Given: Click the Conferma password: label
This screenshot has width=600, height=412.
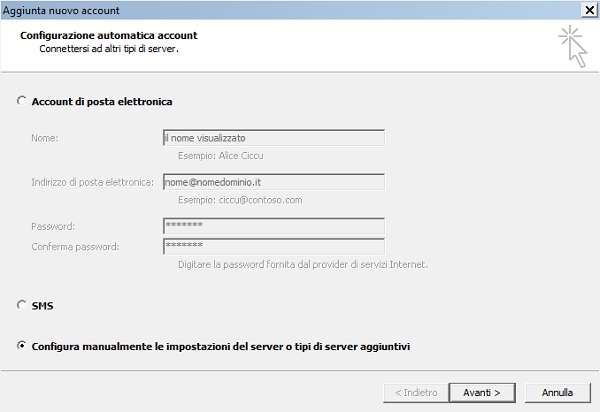Looking at the screenshot, I should coord(75,247).
